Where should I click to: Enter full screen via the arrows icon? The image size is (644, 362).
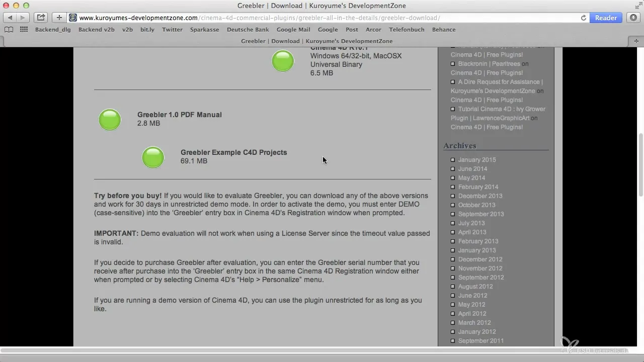click(x=638, y=6)
